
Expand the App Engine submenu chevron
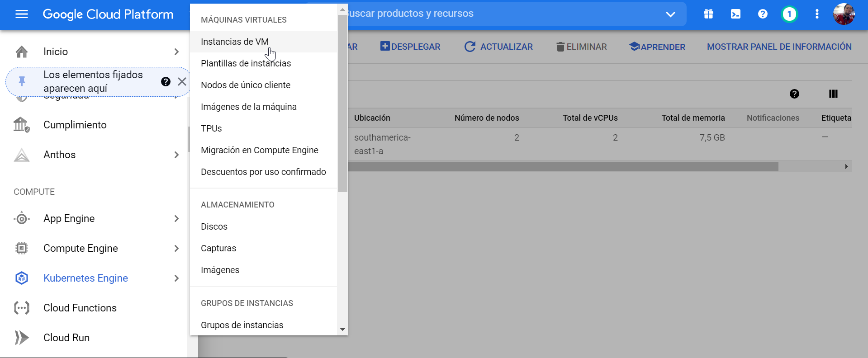(176, 218)
